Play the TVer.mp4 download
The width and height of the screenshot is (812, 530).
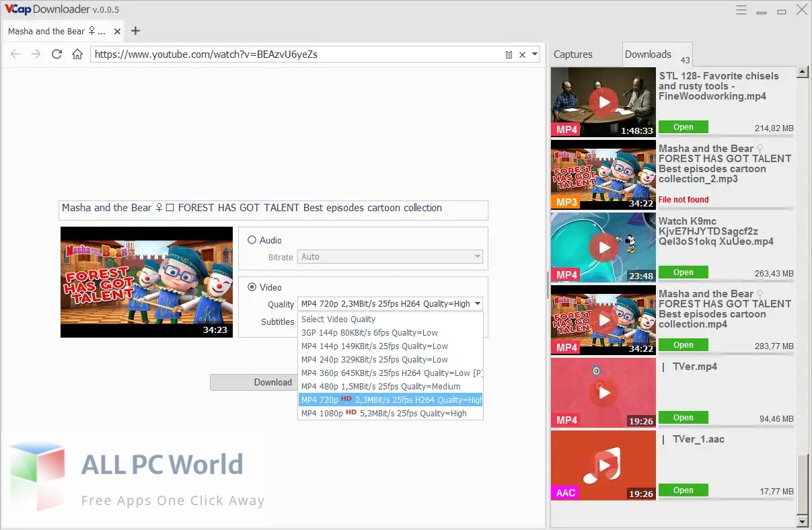603,392
